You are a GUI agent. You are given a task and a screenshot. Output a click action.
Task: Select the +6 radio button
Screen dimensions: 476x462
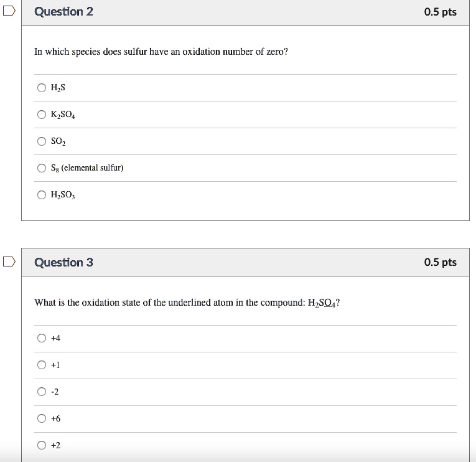(x=42, y=418)
